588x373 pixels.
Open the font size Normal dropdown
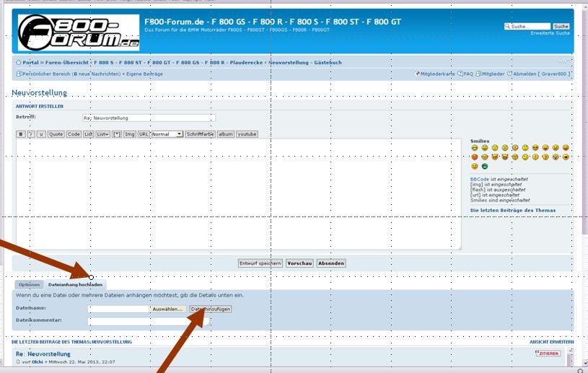coord(167,134)
